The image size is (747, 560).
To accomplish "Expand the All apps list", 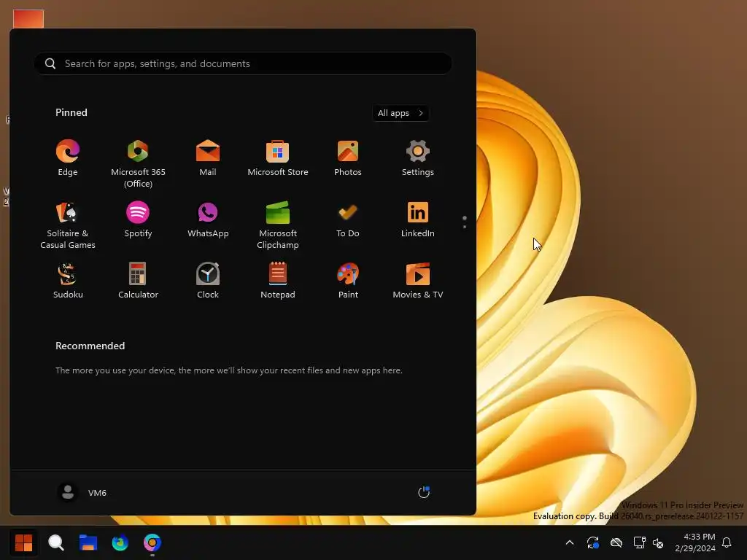I will [400, 113].
